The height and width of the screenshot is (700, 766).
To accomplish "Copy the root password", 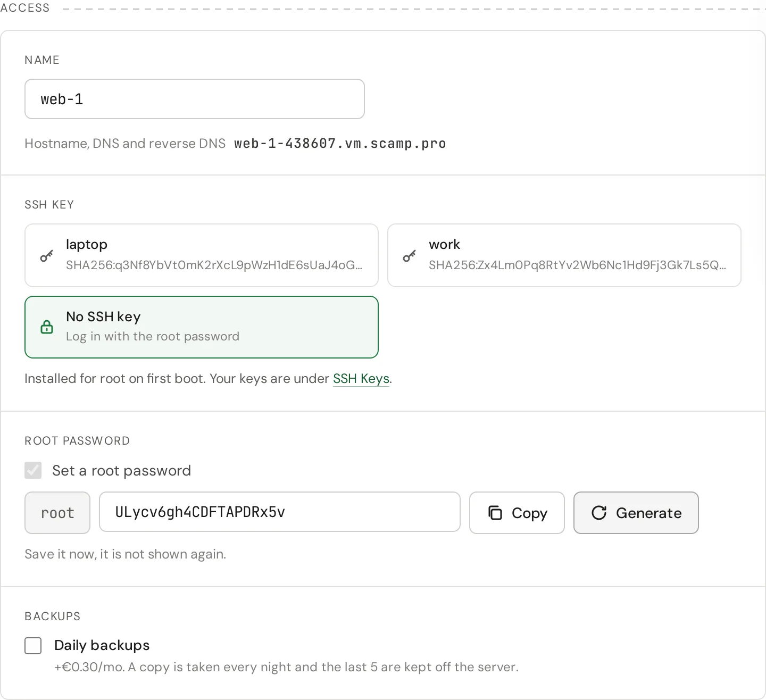I will pos(517,513).
